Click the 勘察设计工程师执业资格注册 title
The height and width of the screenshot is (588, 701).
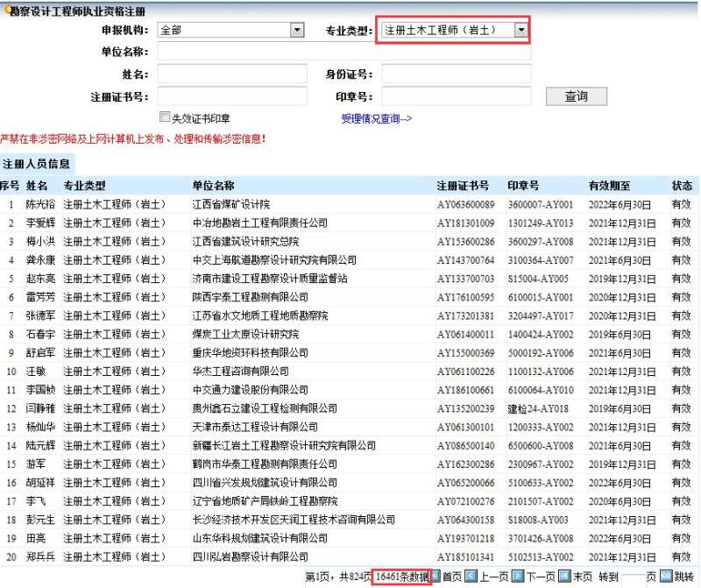(74, 11)
